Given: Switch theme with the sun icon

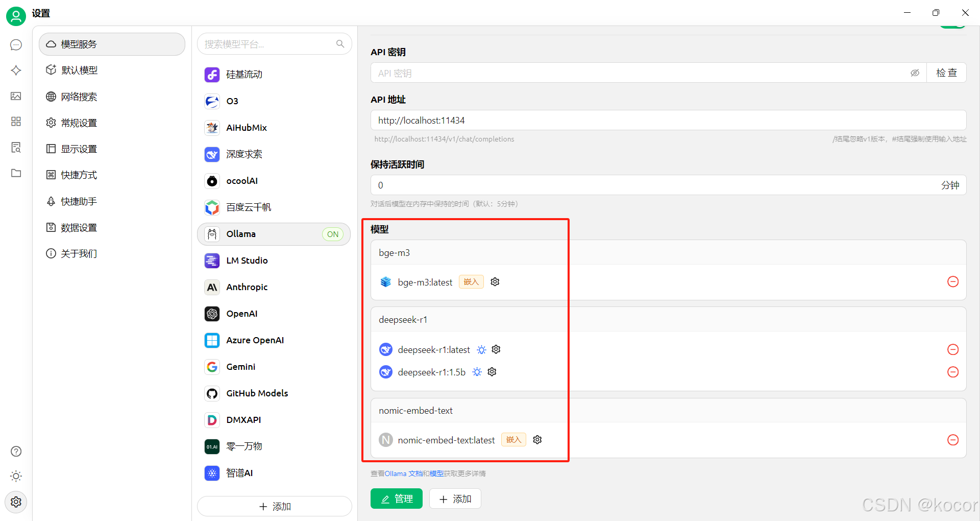Looking at the screenshot, I should coord(16,476).
